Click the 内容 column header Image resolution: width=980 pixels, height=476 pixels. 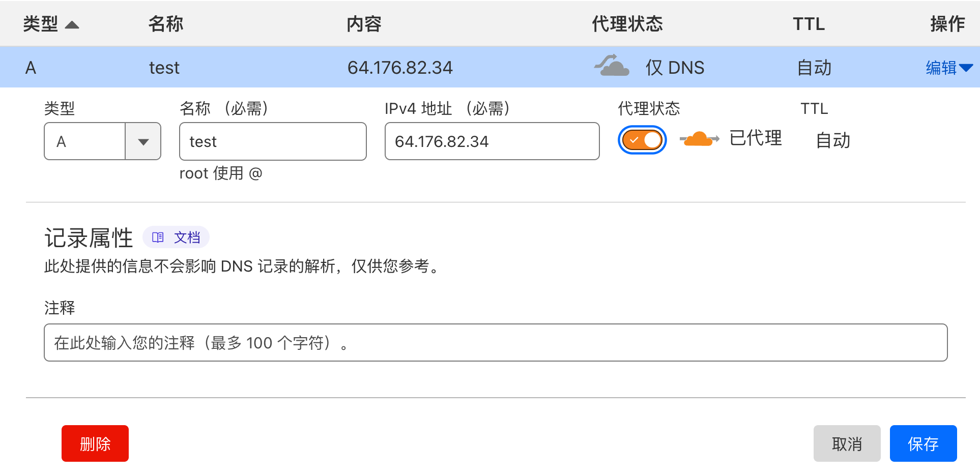(364, 24)
